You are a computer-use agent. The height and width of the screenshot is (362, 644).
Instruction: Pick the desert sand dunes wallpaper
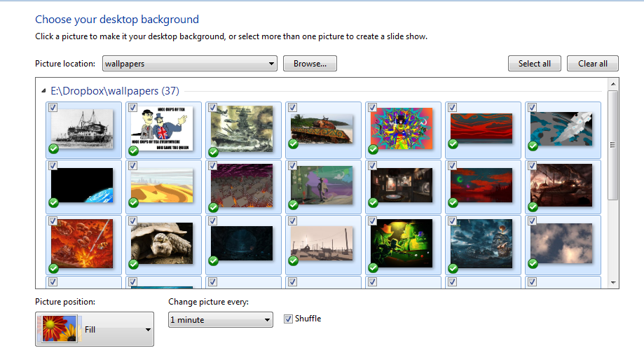pyautogui.click(x=161, y=186)
